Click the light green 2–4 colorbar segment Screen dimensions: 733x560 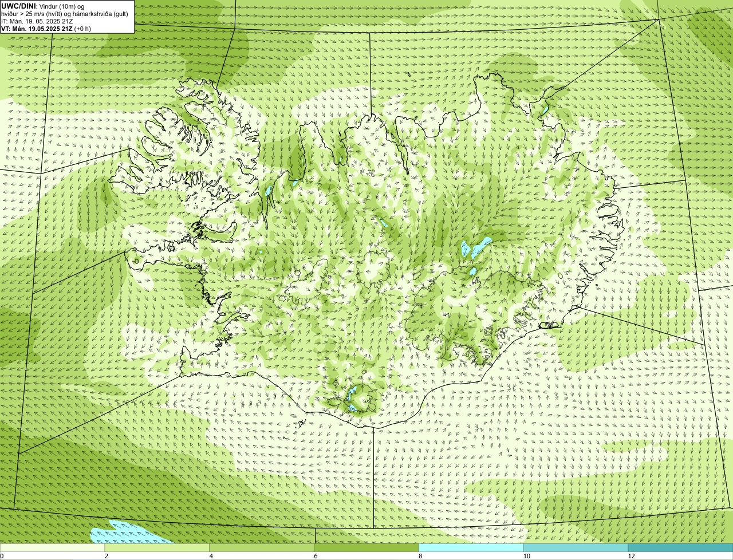pos(157,547)
